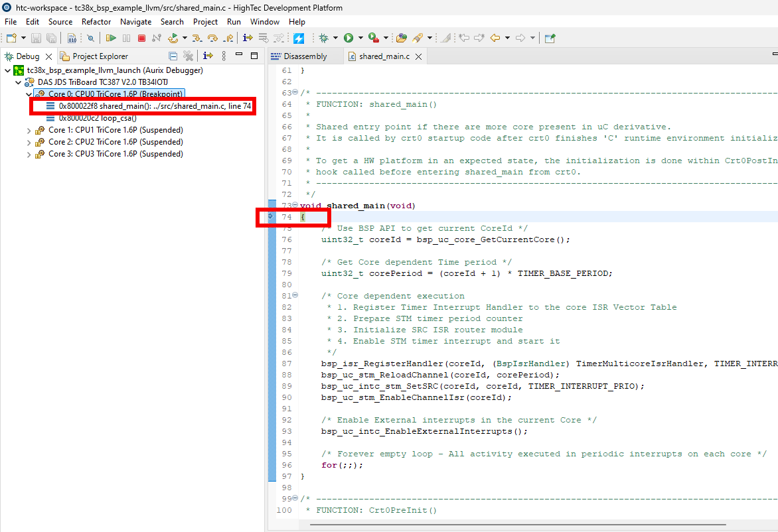This screenshot has height=532, width=778.
Task: Collapse all in the Debug view toolbar
Action: click(173, 56)
